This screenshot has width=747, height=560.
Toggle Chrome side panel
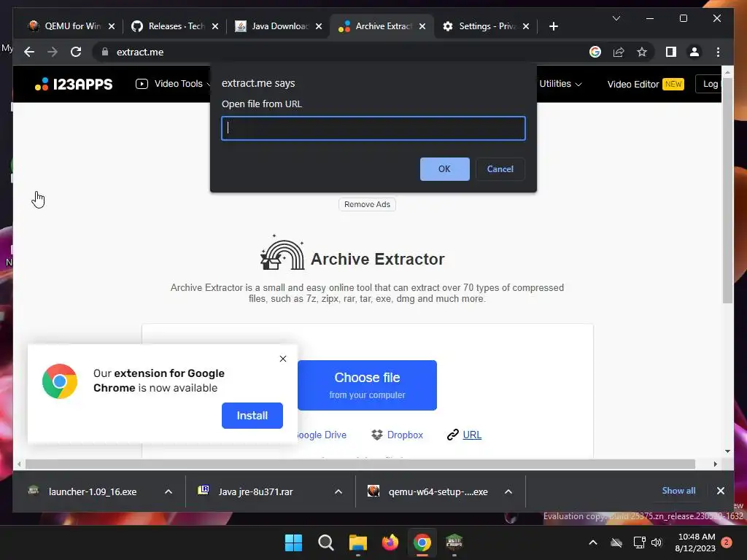[671, 52]
